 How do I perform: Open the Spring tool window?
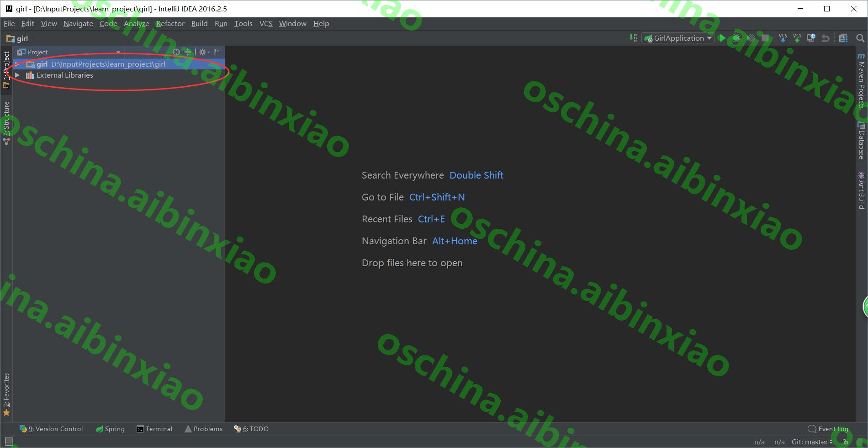point(110,429)
